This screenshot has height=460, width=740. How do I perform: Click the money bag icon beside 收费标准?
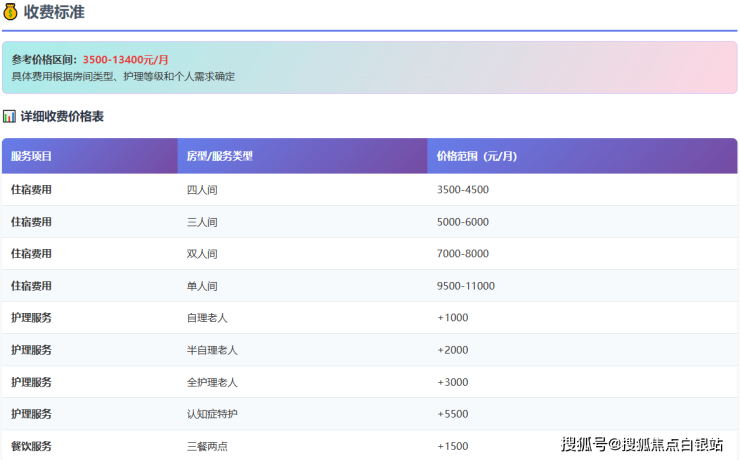pos(11,12)
